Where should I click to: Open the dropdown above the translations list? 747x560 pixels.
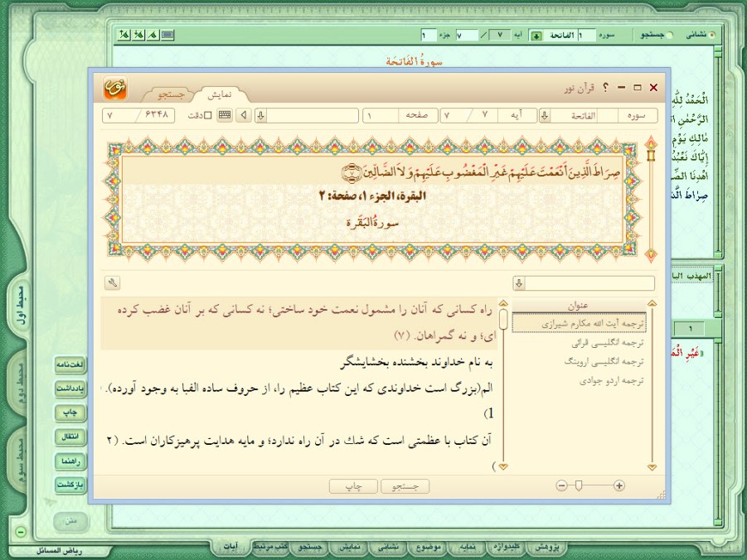point(520,283)
